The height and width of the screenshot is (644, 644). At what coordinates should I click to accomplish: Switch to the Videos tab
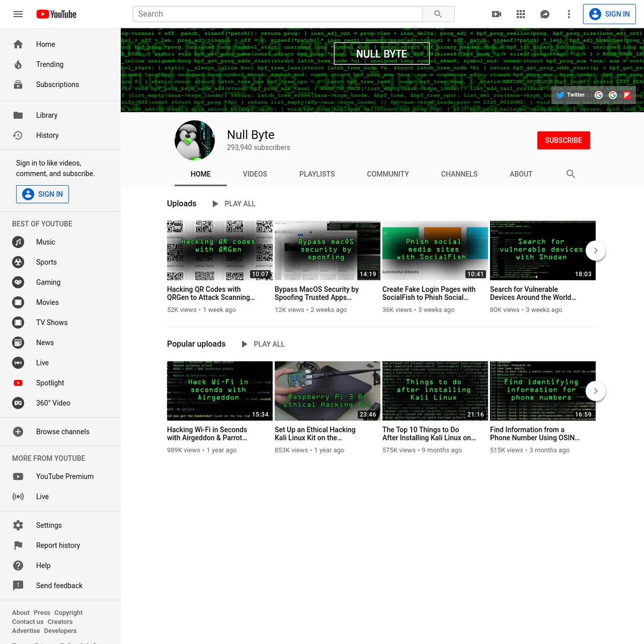(254, 174)
